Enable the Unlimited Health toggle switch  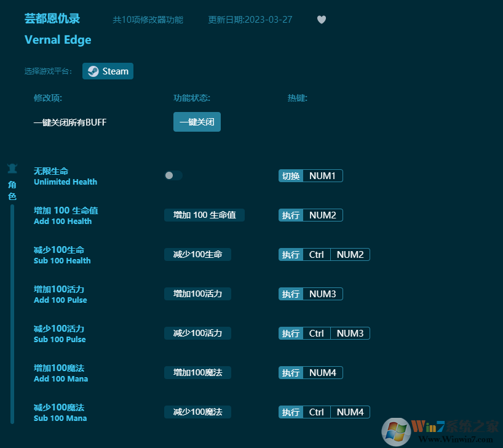click(x=173, y=175)
